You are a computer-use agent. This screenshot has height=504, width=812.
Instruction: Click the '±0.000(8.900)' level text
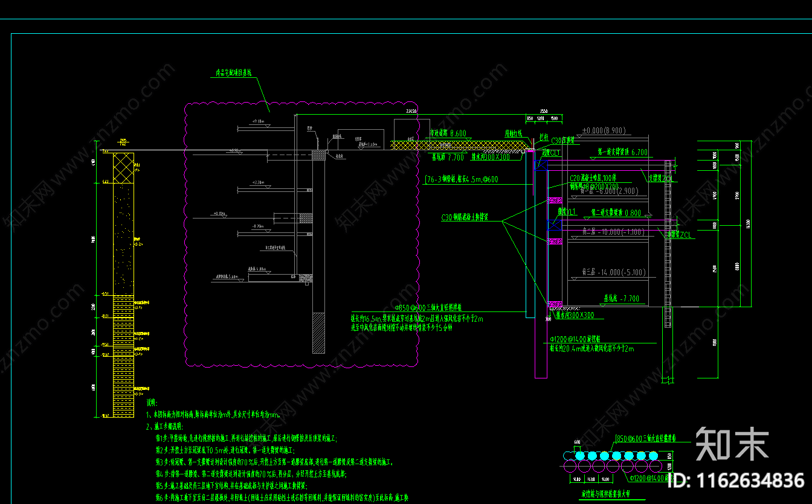tap(604, 130)
